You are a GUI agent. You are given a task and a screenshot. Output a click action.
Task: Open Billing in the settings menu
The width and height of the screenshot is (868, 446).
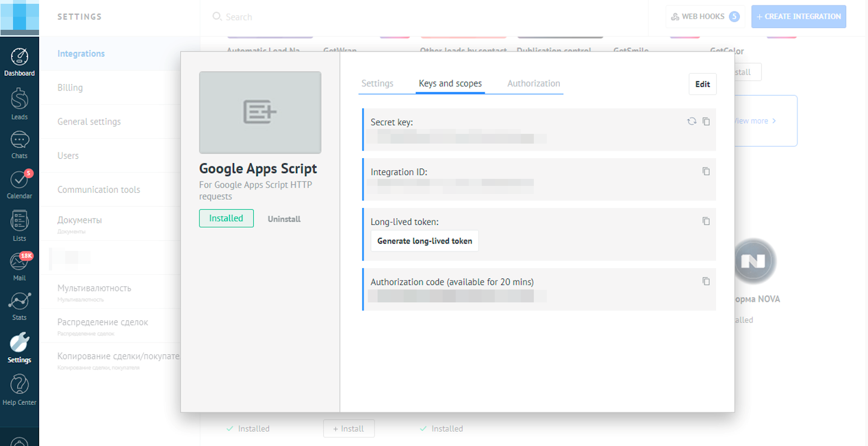70,88
